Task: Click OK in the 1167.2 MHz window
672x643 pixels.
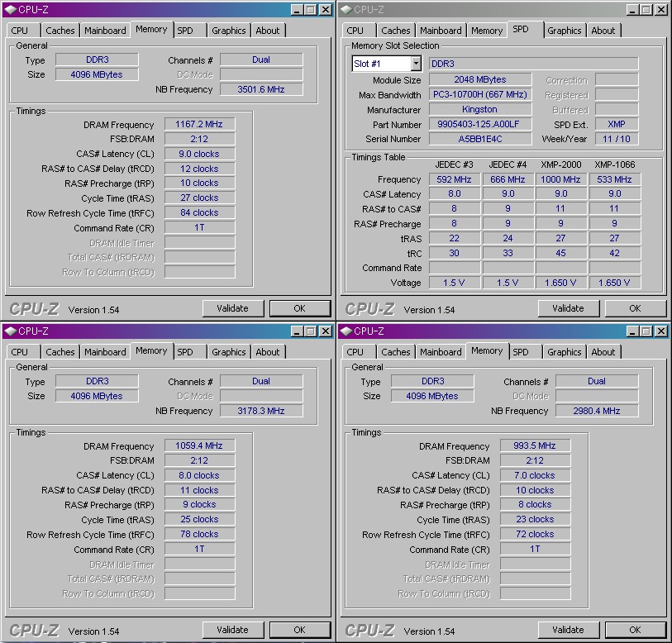Action: coord(299,308)
